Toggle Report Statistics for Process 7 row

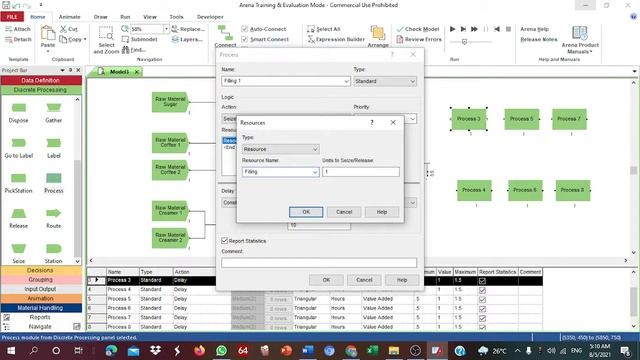(482, 318)
